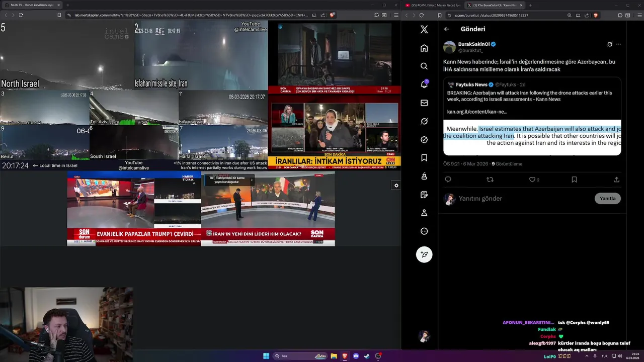644x362 pixels.
Task: Reply using the comment bubble icon
Action: click(x=448, y=179)
